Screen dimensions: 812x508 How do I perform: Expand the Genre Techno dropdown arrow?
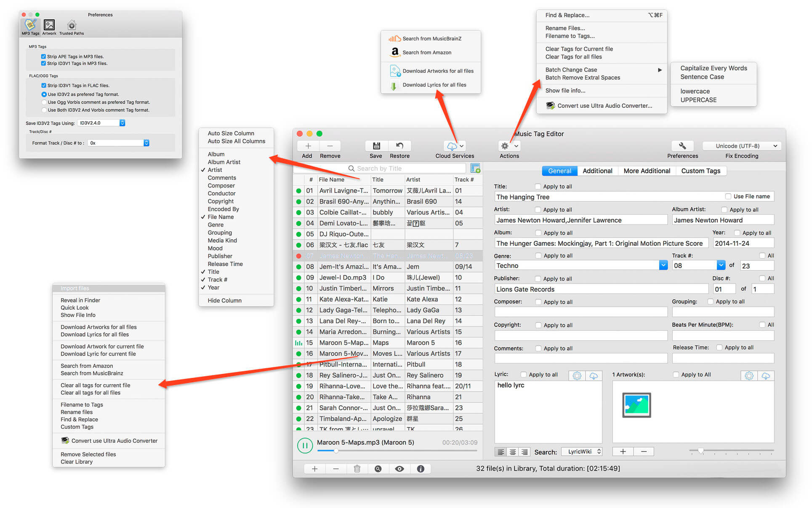point(663,265)
